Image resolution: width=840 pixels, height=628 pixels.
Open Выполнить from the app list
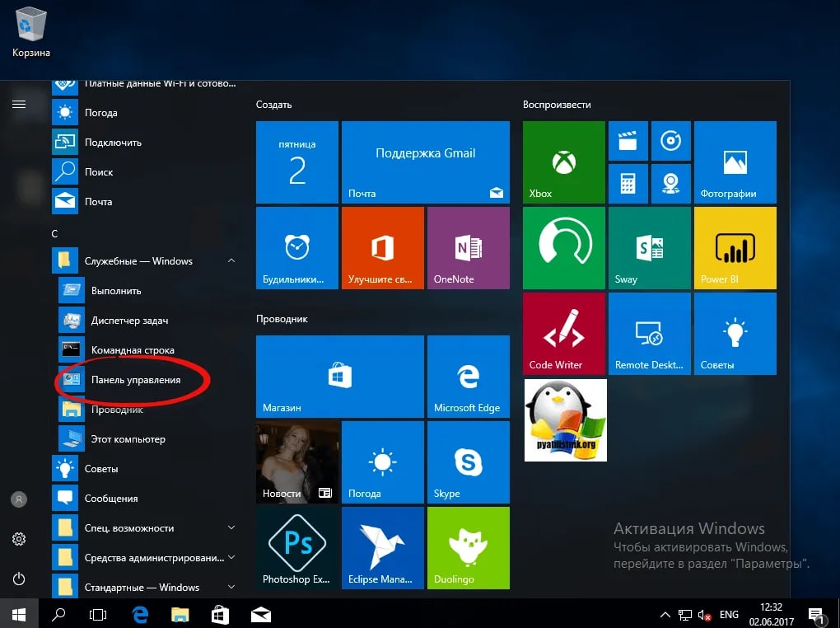[x=148, y=291]
